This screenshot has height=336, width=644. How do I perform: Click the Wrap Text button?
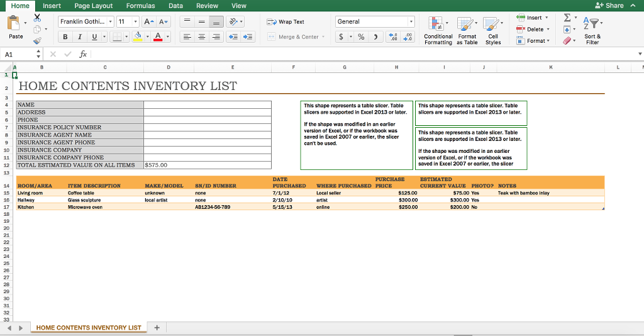[x=286, y=21]
